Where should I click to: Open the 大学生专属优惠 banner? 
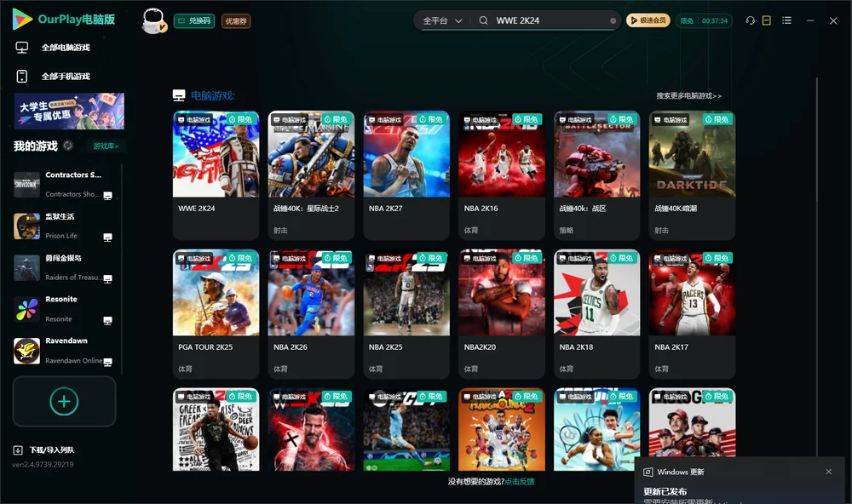coord(69,111)
